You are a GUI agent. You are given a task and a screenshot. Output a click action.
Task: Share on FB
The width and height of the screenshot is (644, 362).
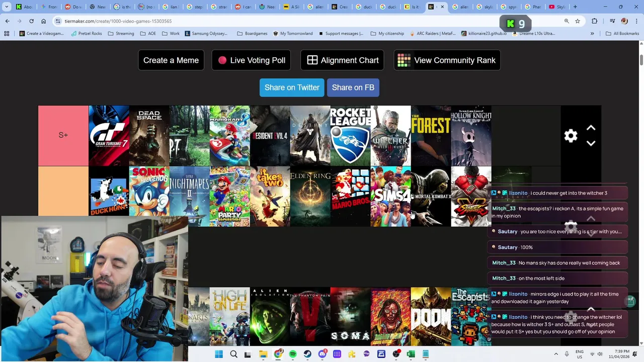tap(353, 87)
